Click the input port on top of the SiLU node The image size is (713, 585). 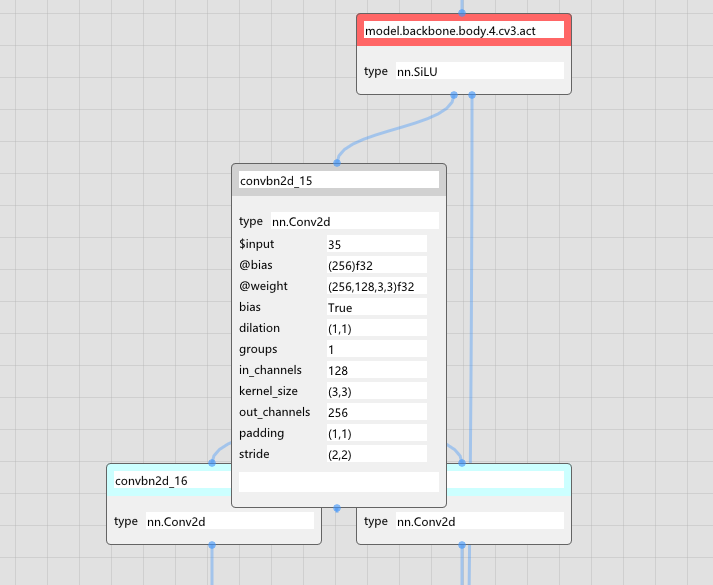coord(462,13)
